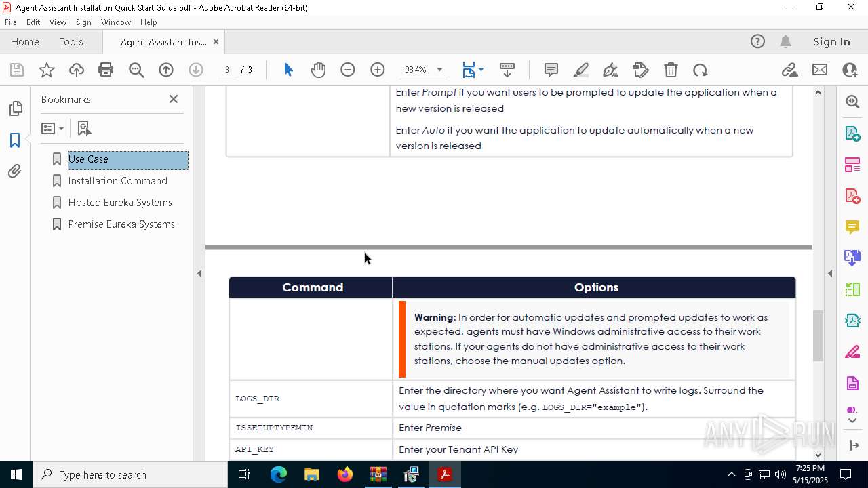Open Page Thumbnails panel
868x488 pixels.
[15, 108]
